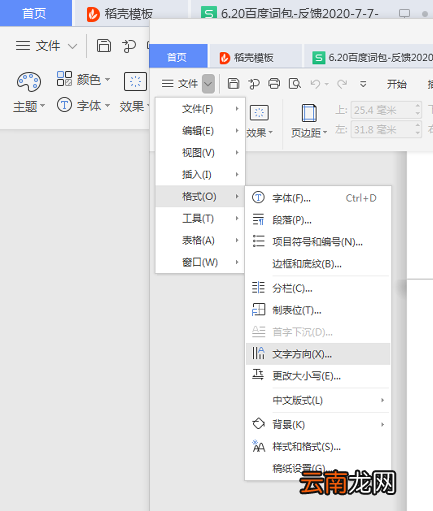The width and height of the screenshot is (433, 511).
Task: Expand 中文版式(L) submenu
Action: pos(318,400)
